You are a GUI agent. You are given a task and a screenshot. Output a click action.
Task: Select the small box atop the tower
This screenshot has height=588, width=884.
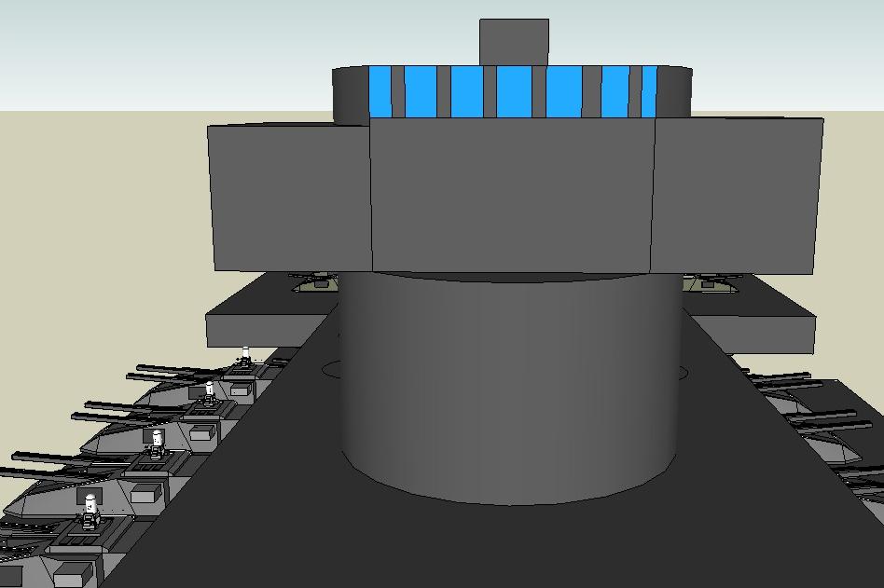[514, 42]
